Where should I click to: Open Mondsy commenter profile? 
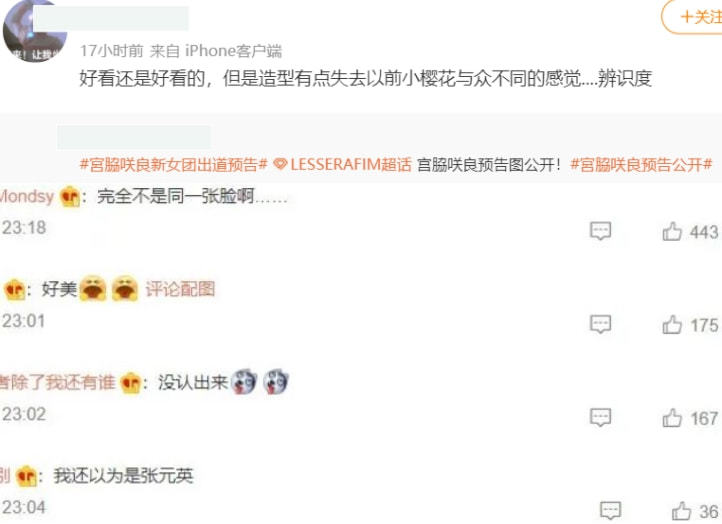(27, 196)
